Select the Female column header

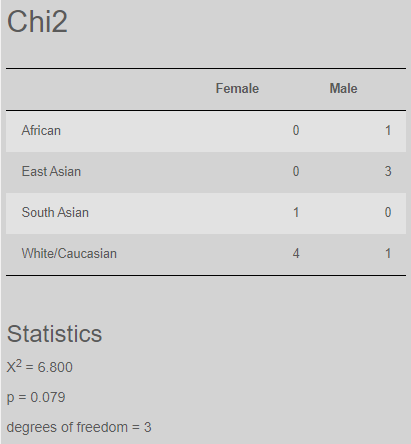click(x=237, y=89)
